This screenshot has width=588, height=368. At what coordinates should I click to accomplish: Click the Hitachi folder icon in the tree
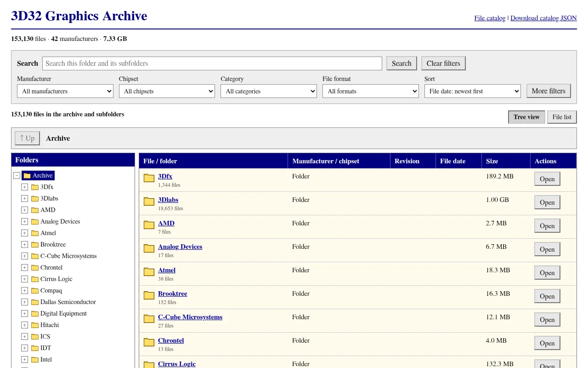(35, 325)
